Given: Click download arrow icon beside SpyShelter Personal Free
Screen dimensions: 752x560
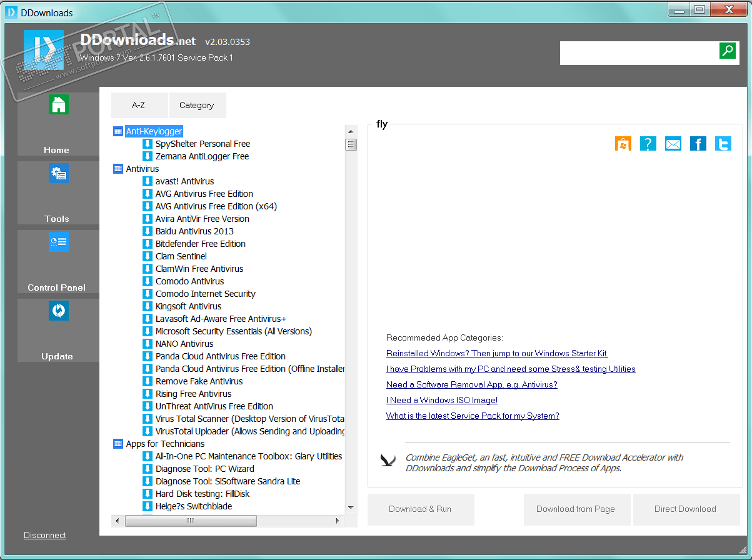Looking at the screenshot, I should [x=148, y=144].
